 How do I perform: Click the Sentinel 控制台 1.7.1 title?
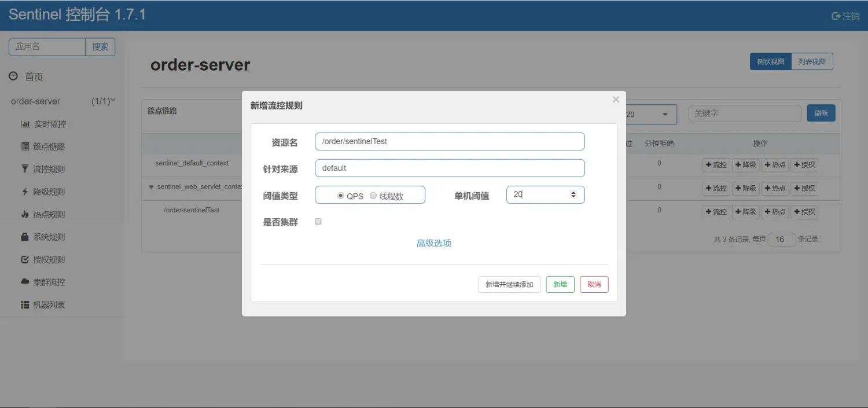(x=77, y=15)
